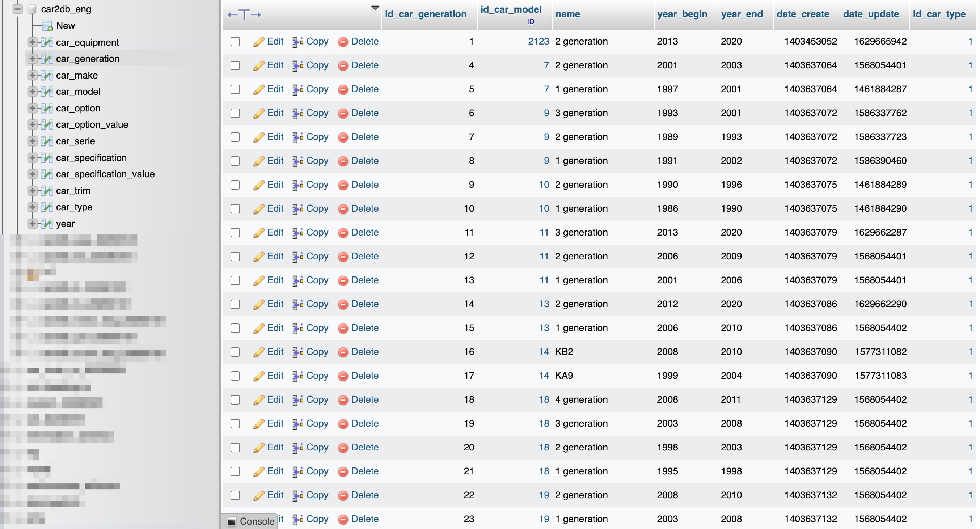Click Copy link for generation row 21
The width and height of the screenshot is (980, 529).
317,471
